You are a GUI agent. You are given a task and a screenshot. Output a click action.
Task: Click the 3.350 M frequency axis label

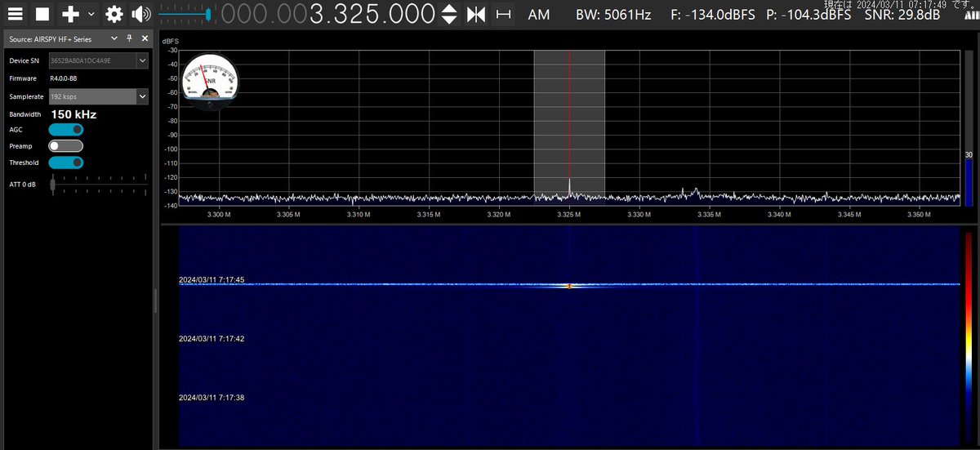pyautogui.click(x=920, y=214)
